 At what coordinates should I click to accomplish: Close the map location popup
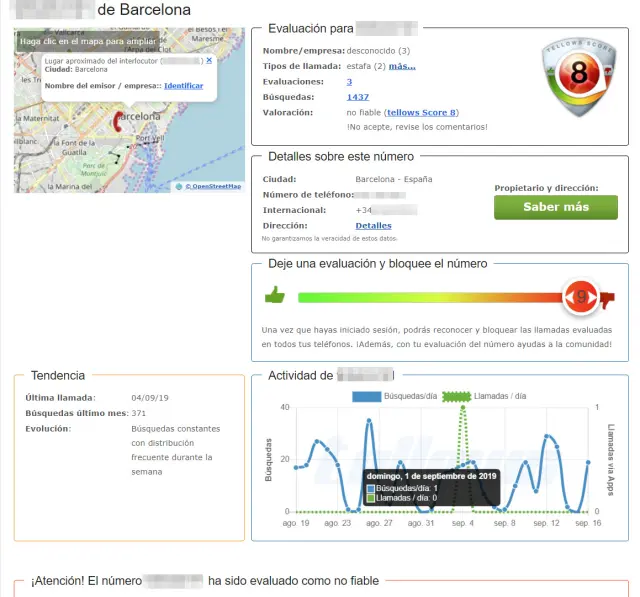pos(208,60)
